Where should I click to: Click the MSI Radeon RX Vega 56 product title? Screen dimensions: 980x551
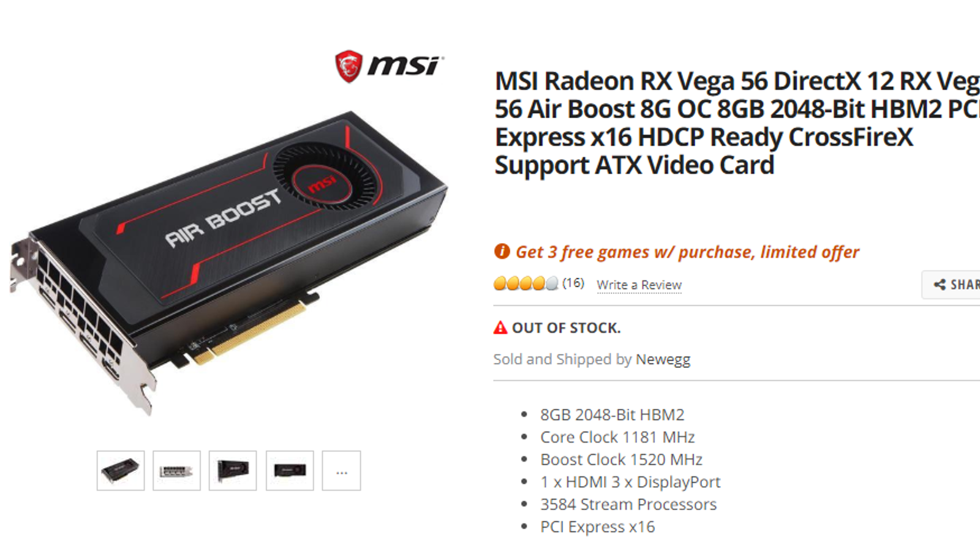737,123
